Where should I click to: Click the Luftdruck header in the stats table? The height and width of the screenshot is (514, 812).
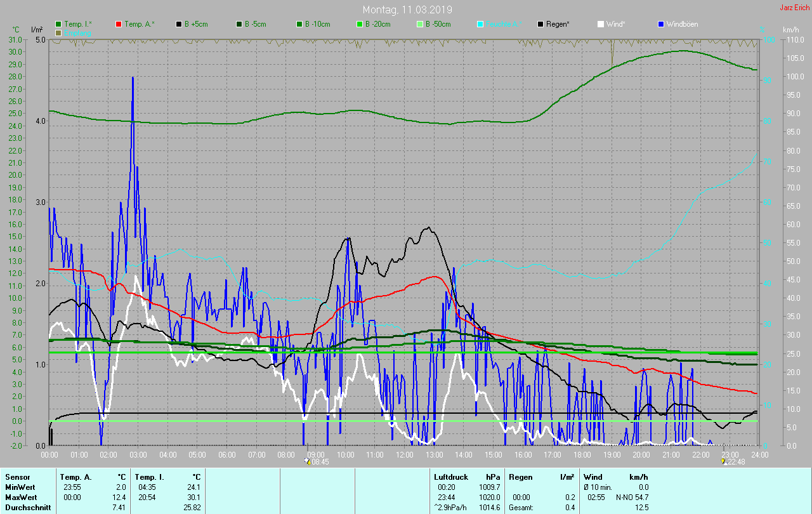click(450, 477)
